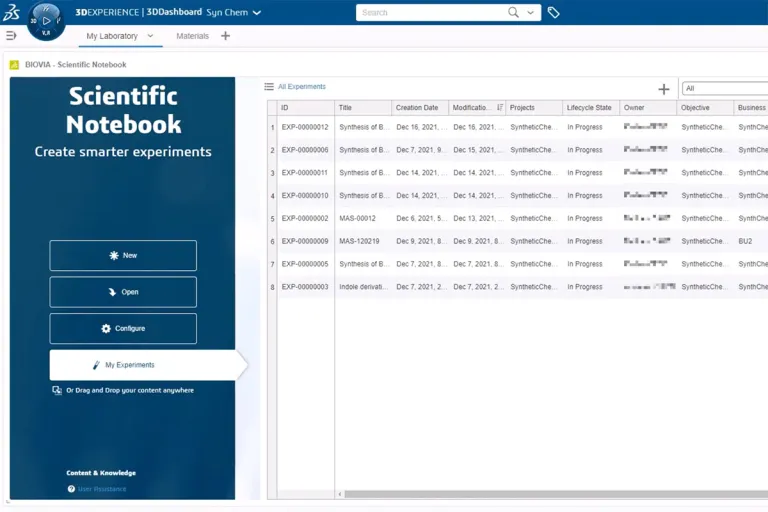The height and width of the screenshot is (512, 768).
Task: Click the 3DS Dassault logo icon
Action: [11, 12]
